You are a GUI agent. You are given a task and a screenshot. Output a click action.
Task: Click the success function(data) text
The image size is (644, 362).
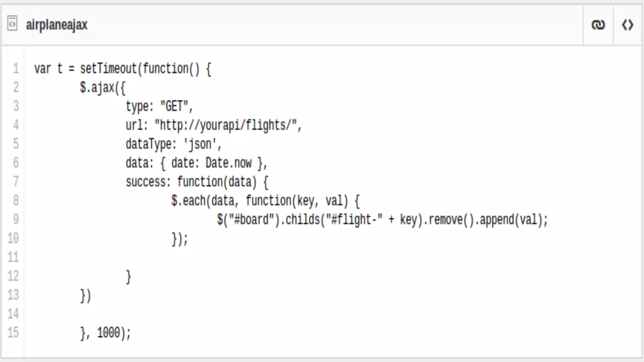pos(197,182)
